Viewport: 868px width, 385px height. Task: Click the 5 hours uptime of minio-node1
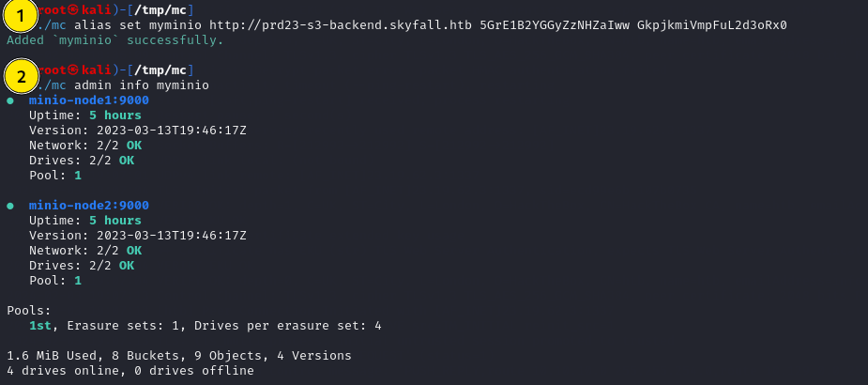pos(122,115)
